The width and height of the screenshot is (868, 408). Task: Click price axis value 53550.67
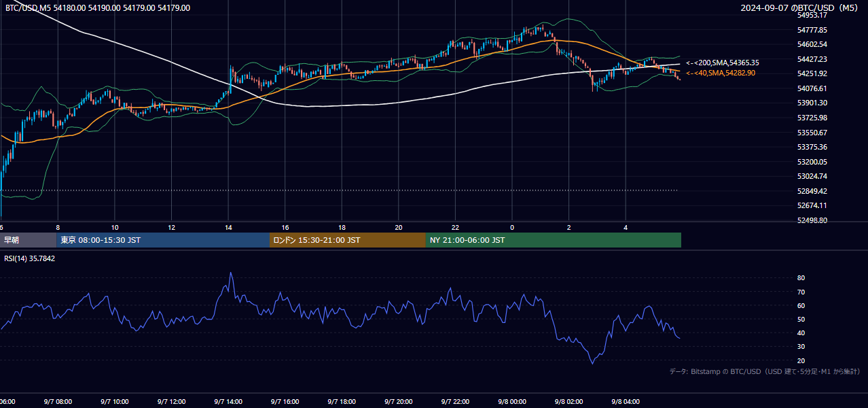pos(812,133)
